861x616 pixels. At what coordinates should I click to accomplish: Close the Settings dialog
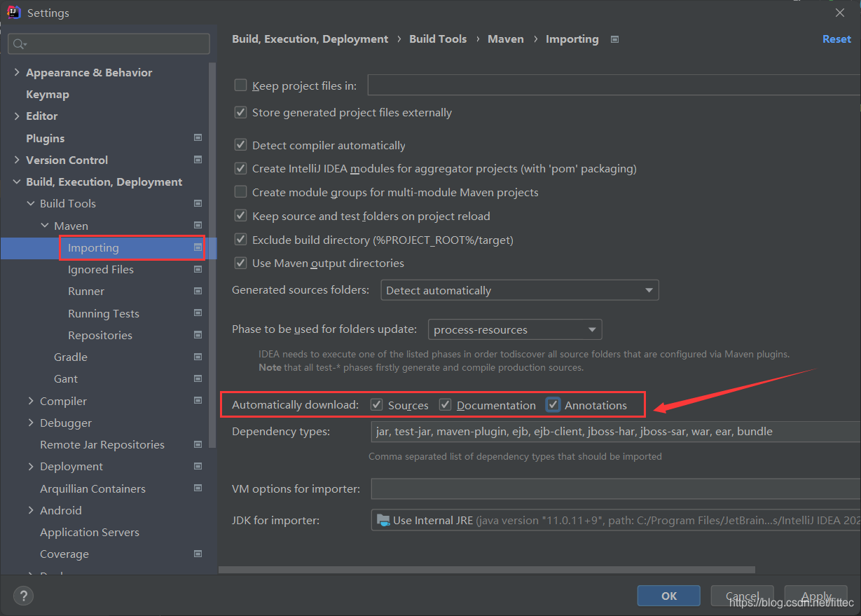pyautogui.click(x=840, y=13)
